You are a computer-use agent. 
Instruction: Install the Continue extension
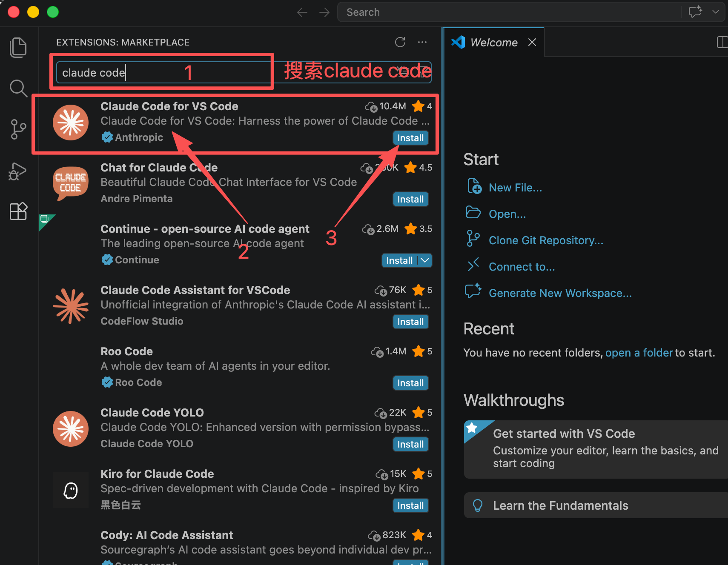coord(399,260)
